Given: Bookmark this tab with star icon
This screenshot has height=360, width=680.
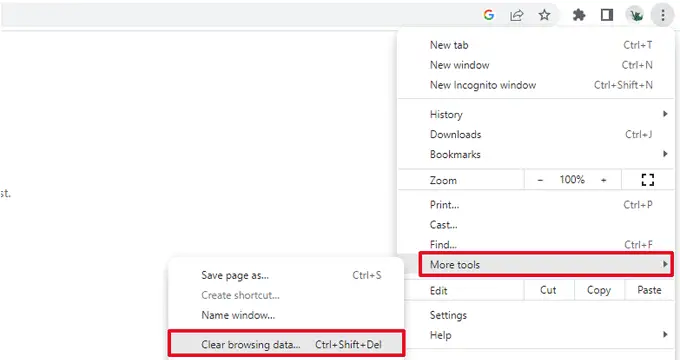Looking at the screenshot, I should point(544,15).
